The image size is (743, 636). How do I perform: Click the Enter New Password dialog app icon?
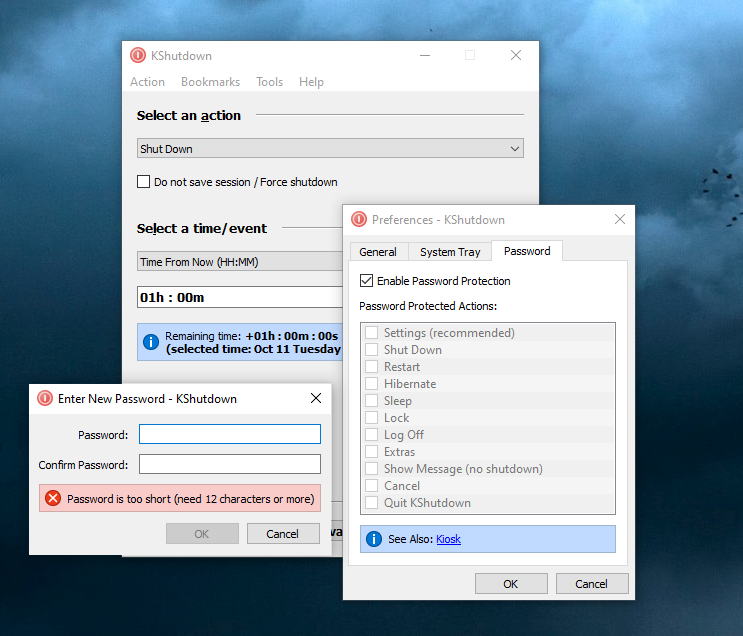pos(45,399)
